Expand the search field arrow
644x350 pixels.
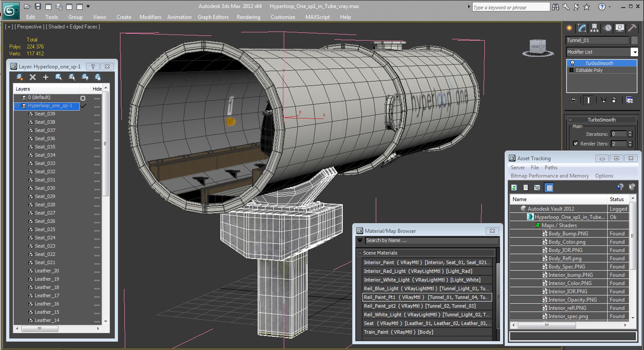[469, 7]
